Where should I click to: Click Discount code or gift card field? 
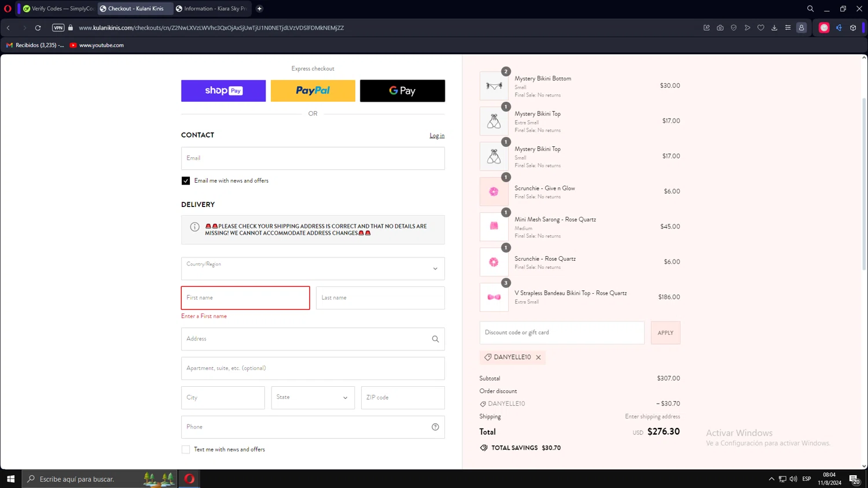pos(562,333)
